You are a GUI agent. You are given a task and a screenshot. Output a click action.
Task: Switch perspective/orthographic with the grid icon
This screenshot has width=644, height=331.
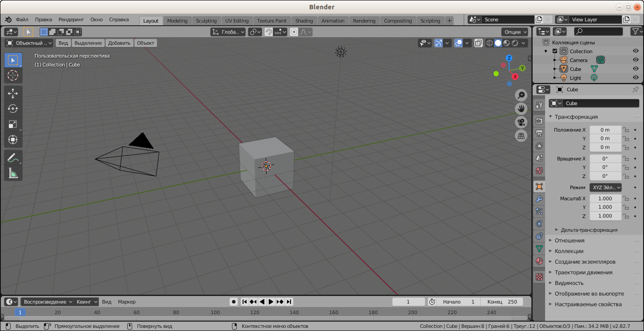pos(521,136)
